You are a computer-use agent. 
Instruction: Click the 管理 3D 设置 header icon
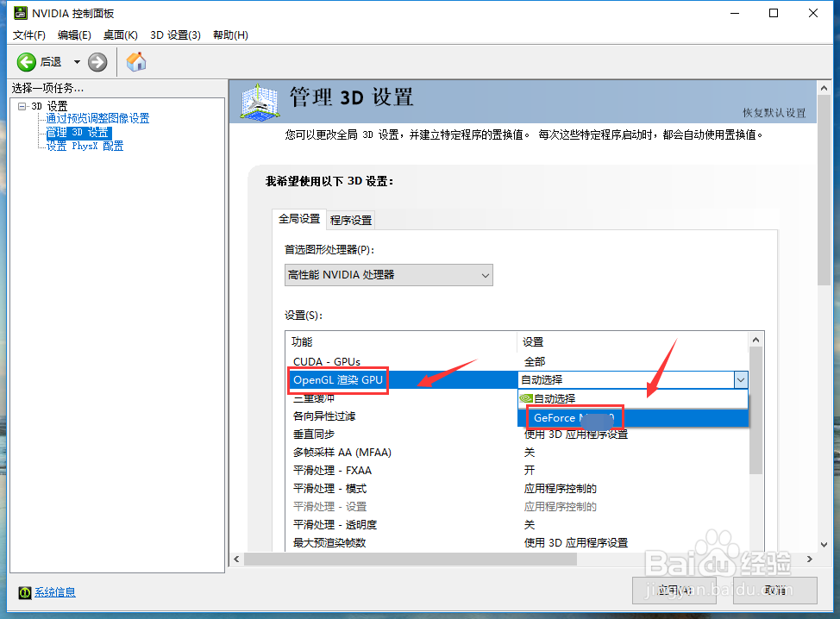(260, 101)
